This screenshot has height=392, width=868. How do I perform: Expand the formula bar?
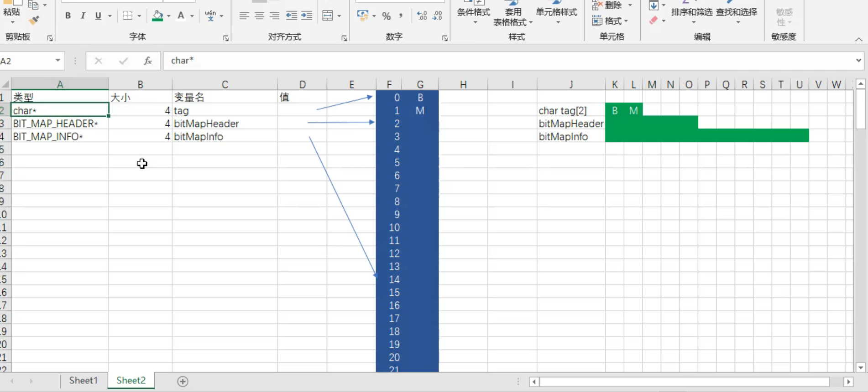pyautogui.click(x=858, y=61)
